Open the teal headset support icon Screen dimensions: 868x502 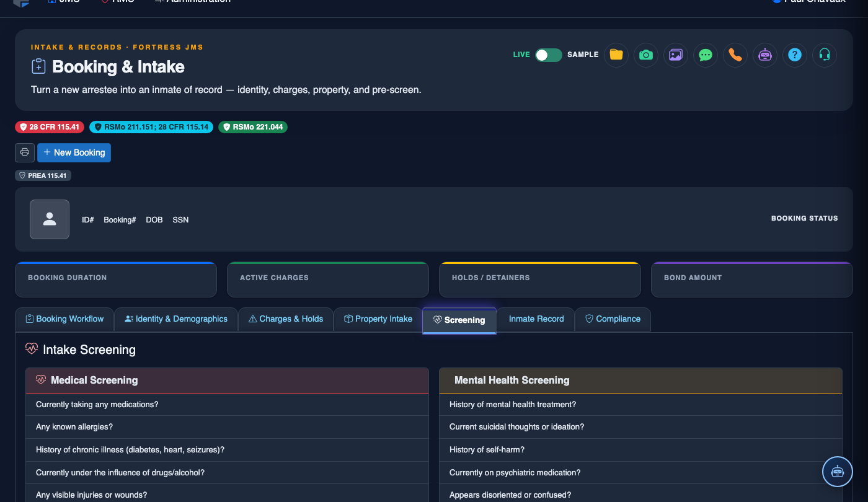point(825,55)
